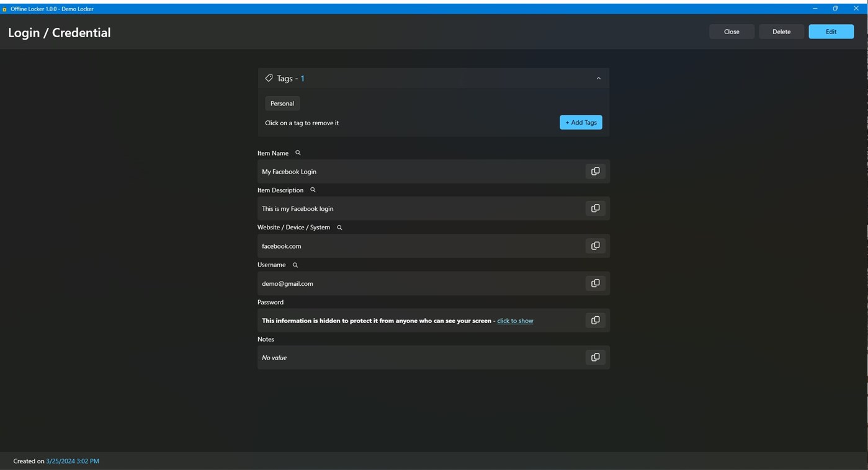Delete this login credential
The width and height of the screenshot is (868, 470).
(781, 32)
